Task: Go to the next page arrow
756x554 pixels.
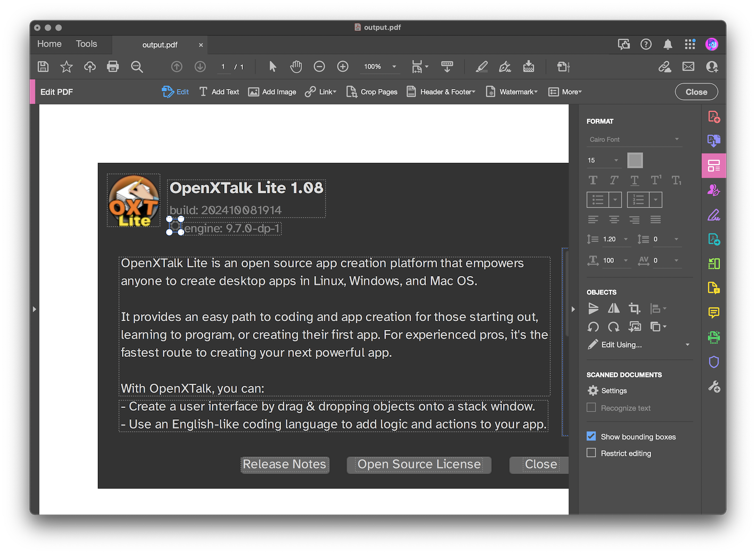Action: click(x=200, y=67)
